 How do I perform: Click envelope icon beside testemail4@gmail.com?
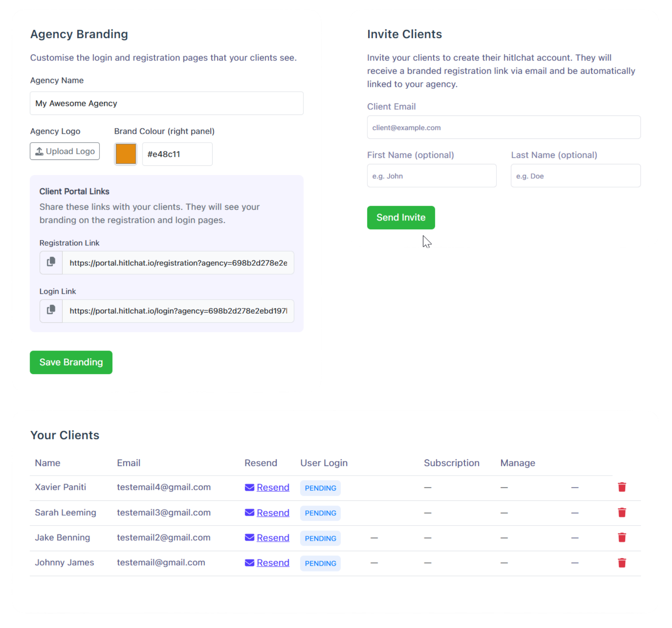pos(249,487)
